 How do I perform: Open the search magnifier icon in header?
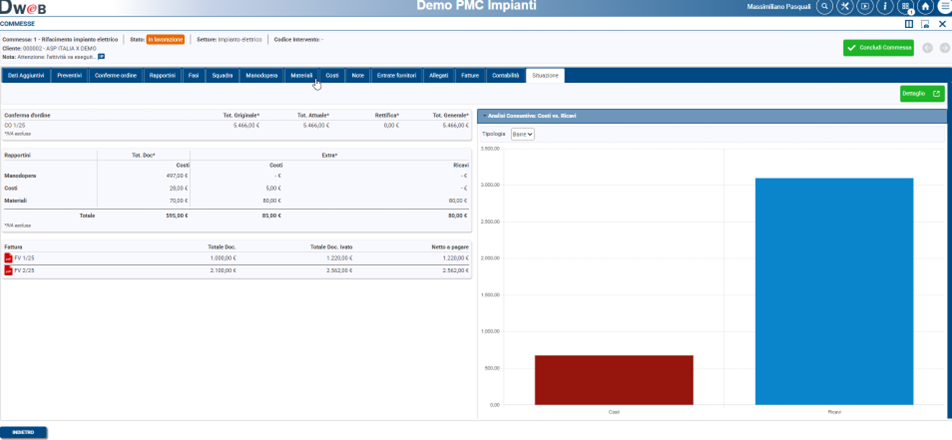pos(824,7)
